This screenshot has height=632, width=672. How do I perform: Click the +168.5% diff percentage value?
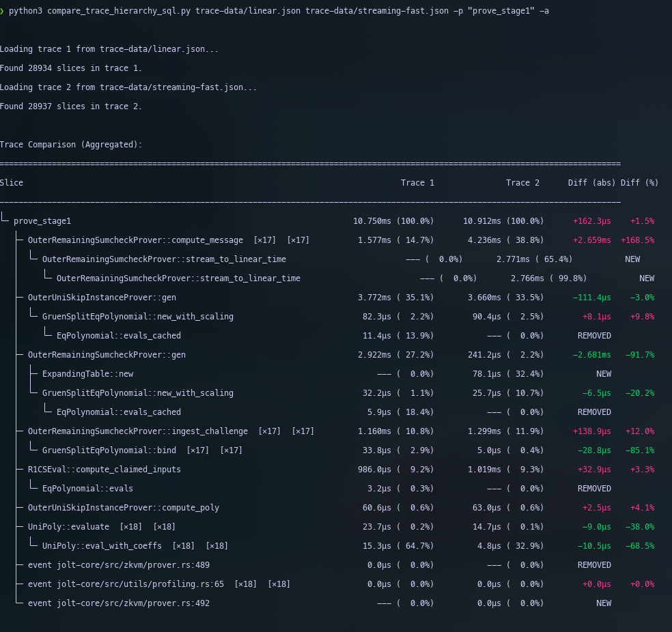click(x=637, y=240)
